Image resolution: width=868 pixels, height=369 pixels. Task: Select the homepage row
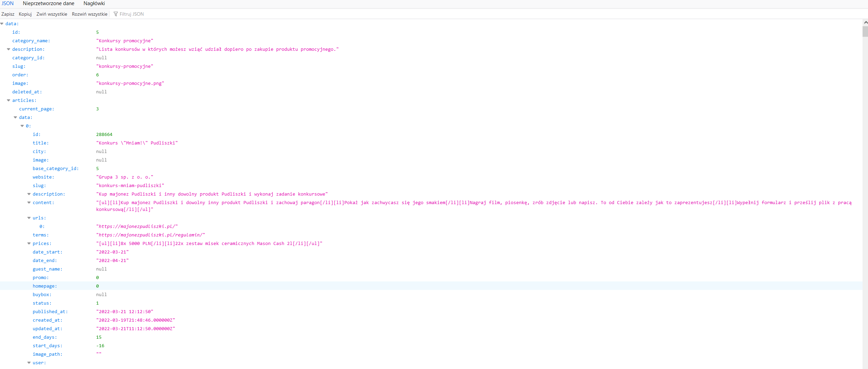click(45, 286)
